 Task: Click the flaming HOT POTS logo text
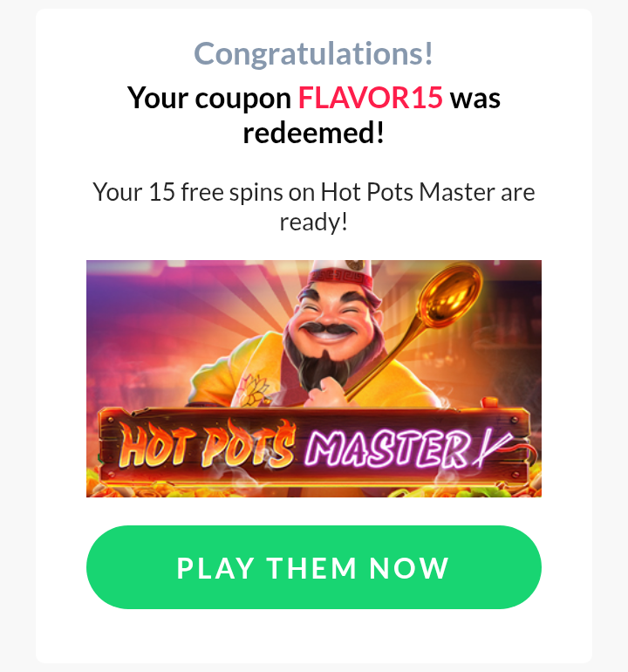(208, 446)
